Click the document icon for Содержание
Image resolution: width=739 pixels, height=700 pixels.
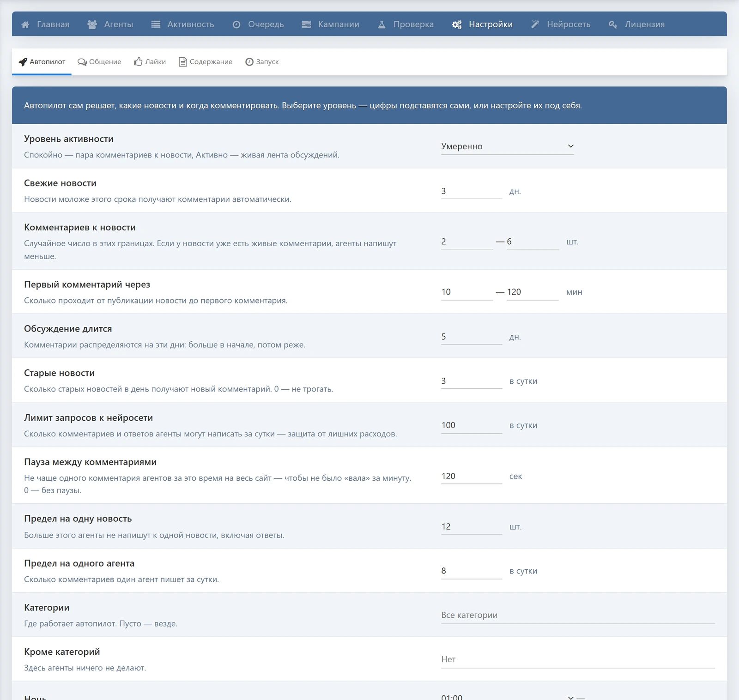pos(183,62)
